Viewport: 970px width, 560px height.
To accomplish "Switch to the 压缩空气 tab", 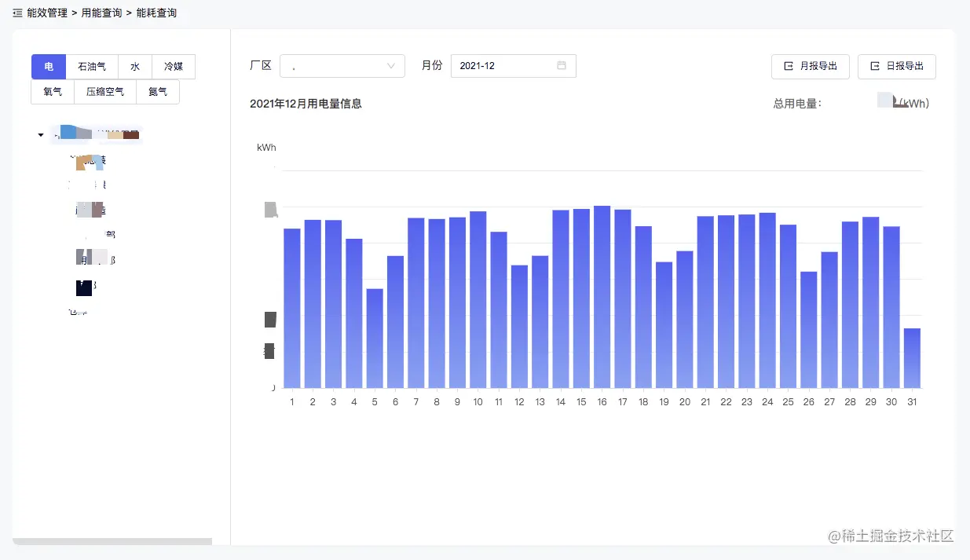I will [105, 92].
